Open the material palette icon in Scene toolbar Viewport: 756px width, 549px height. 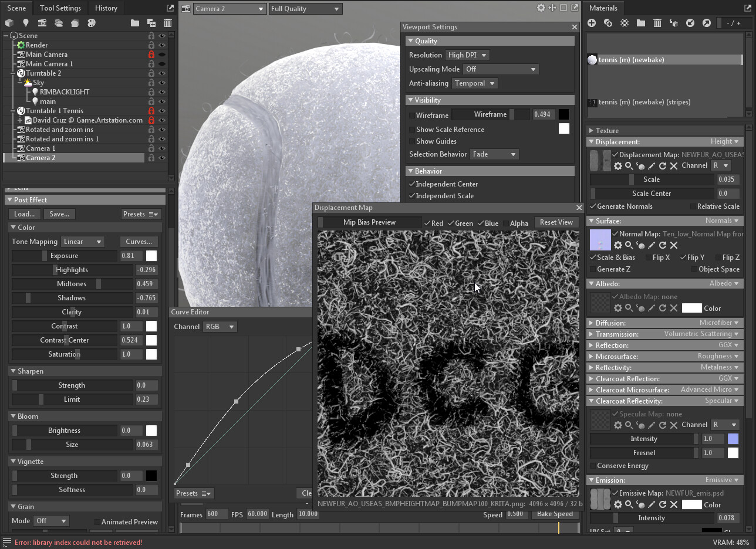pyautogui.click(x=91, y=22)
